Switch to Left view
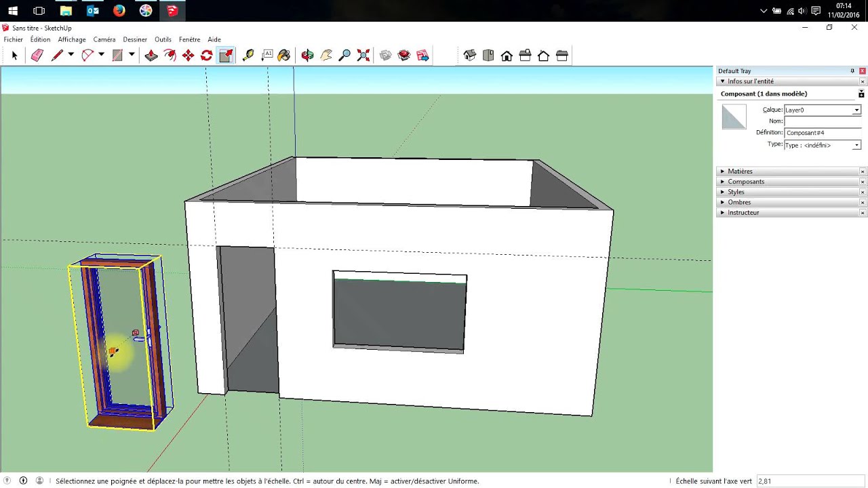Viewport: 868px width, 488px height. point(561,56)
